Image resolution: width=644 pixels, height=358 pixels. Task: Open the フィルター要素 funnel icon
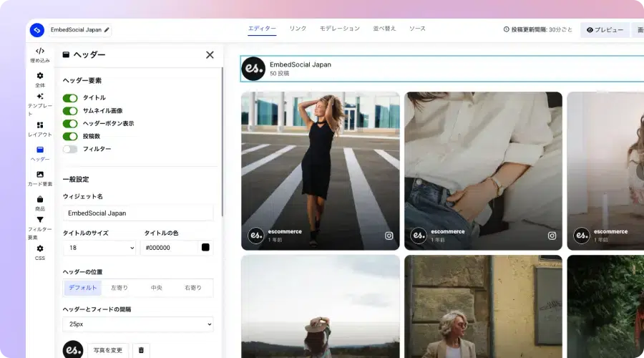click(x=40, y=221)
